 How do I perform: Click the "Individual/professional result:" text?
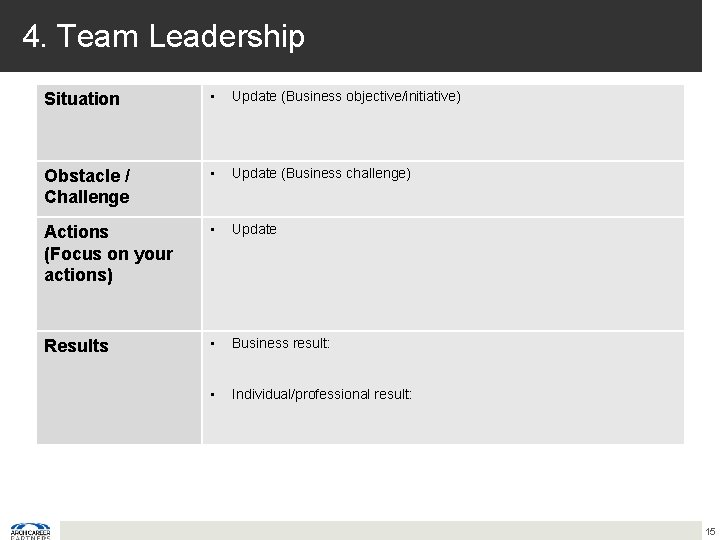click(321, 395)
